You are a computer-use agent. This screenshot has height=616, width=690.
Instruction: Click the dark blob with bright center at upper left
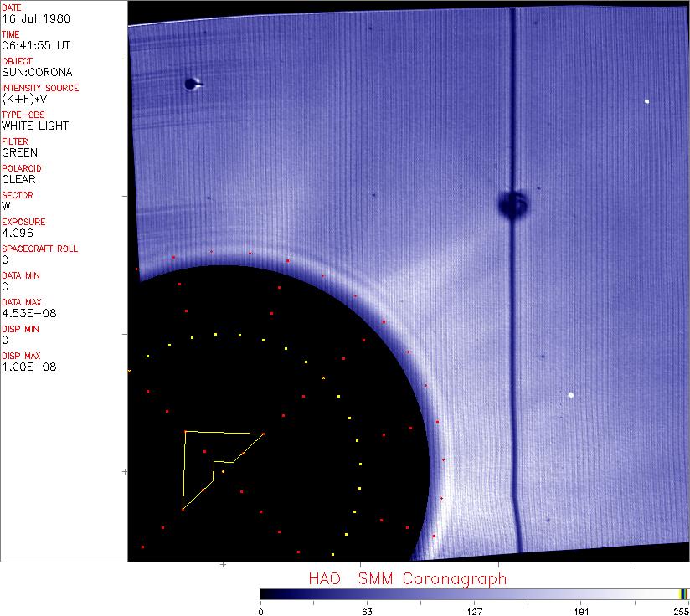(193, 83)
